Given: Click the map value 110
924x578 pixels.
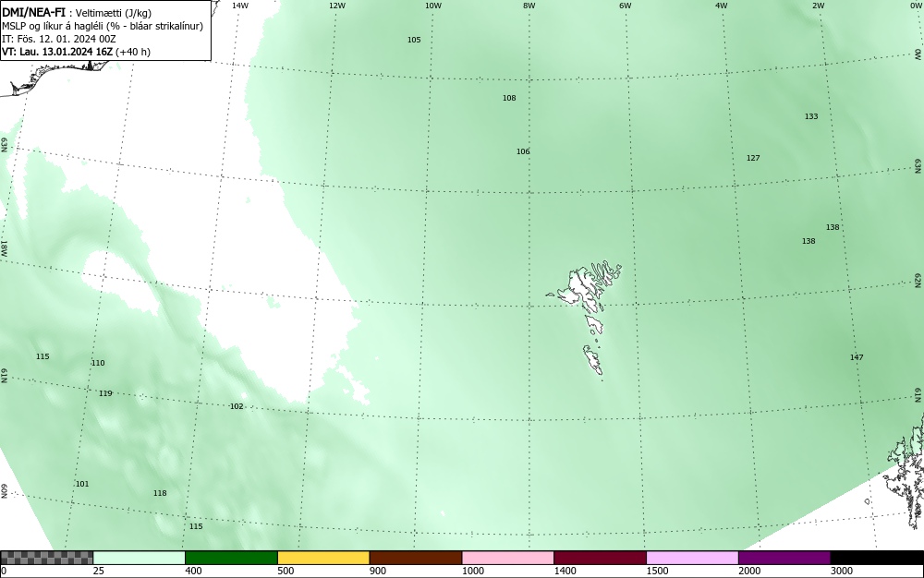Looking at the screenshot, I should pos(98,363).
